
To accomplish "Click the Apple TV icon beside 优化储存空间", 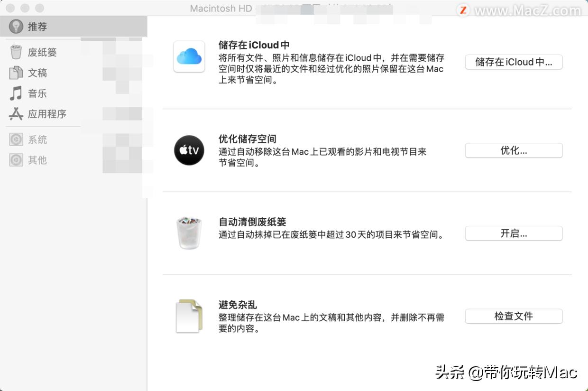I will coord(189,150).
